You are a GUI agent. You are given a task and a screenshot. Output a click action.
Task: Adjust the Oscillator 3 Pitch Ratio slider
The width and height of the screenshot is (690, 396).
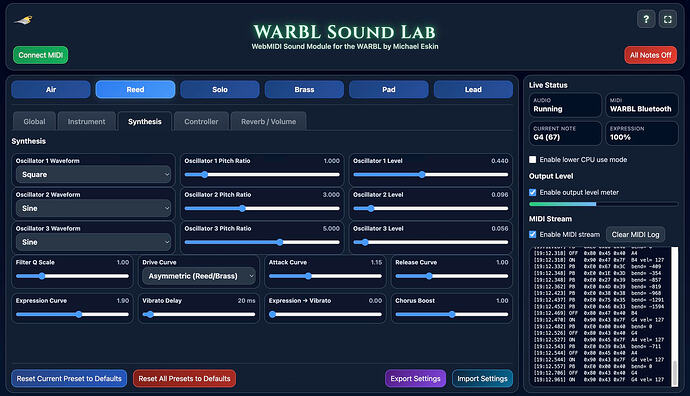[x=262, y=242]
